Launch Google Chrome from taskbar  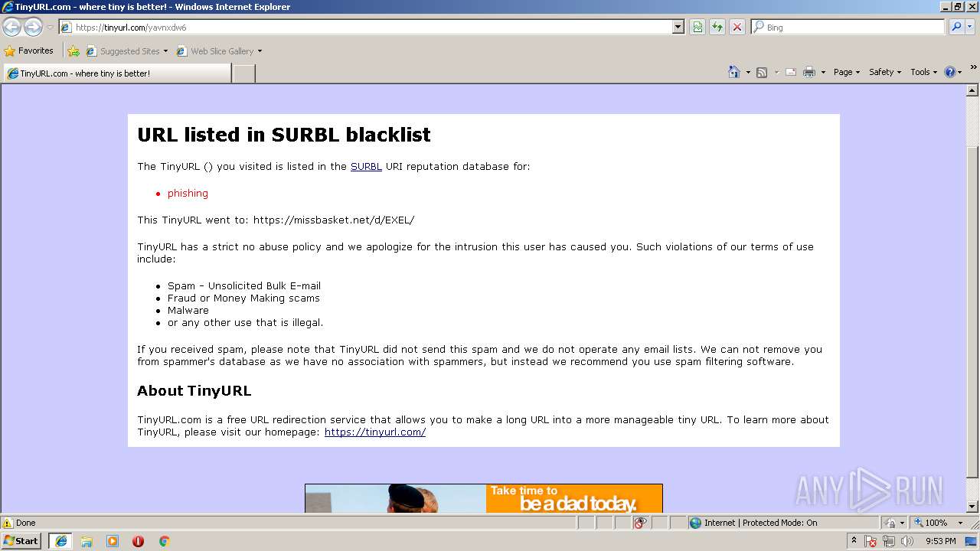coord(164,541)
